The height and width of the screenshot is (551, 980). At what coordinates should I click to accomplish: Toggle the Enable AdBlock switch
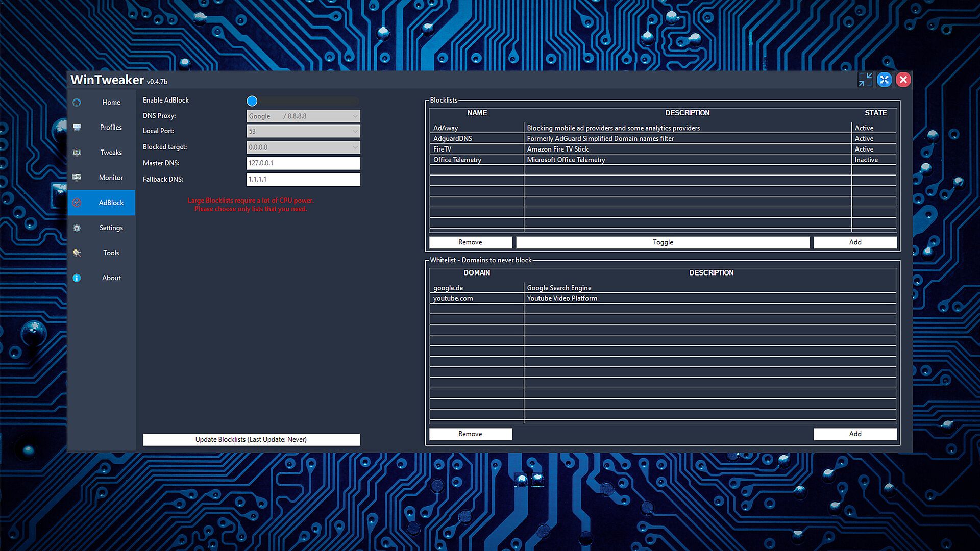click(252, 101)
